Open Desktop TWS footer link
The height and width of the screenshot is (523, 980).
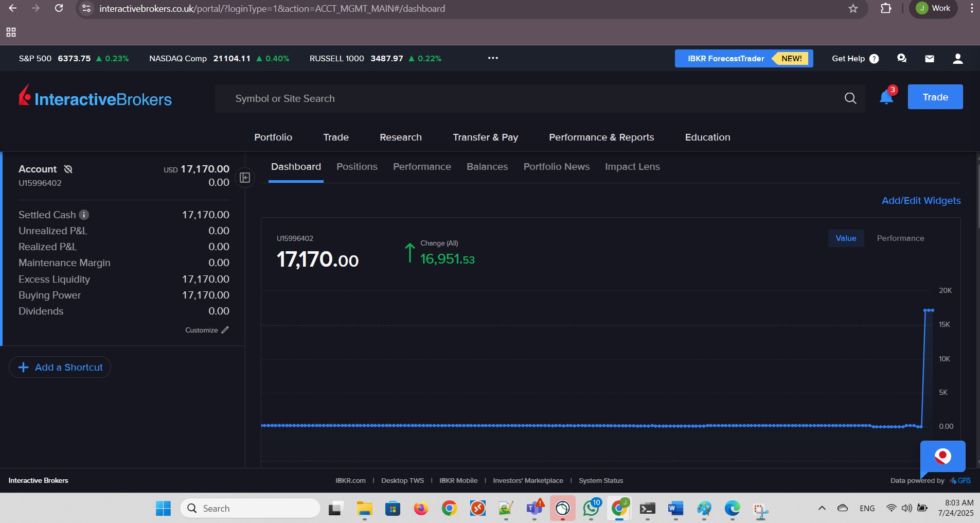402,481
